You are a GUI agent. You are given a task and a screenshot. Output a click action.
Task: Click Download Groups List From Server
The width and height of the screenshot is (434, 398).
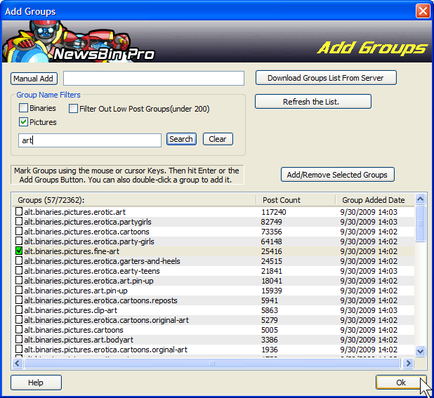click(x=326, y=78)
